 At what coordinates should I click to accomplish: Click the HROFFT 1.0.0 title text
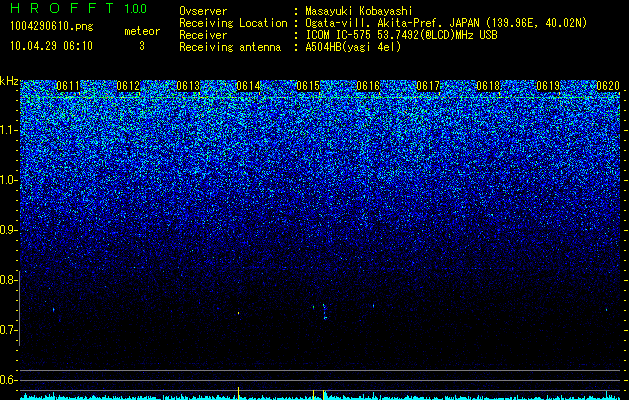pos(78,8)
